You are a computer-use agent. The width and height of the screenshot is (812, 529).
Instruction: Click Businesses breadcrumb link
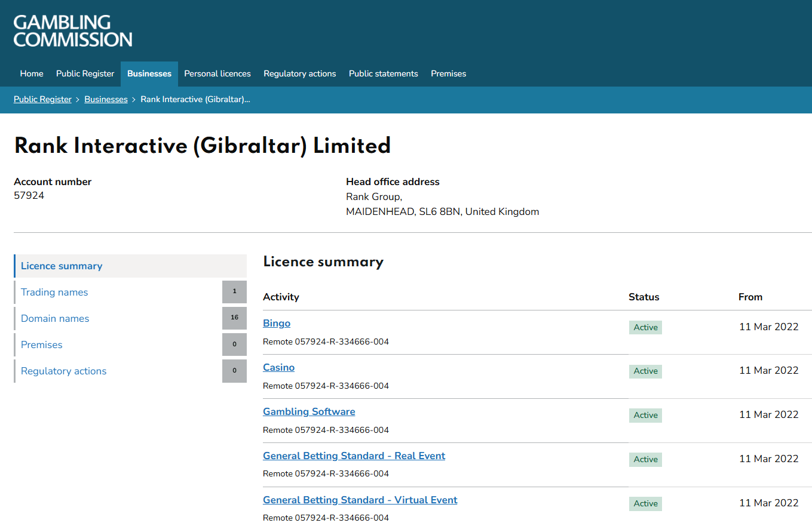(106, 99)
